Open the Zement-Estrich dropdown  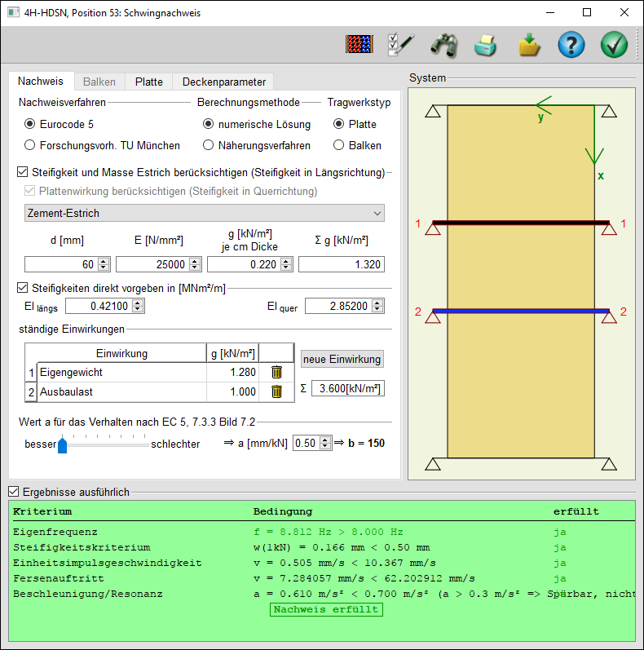(x=205, y=213)
